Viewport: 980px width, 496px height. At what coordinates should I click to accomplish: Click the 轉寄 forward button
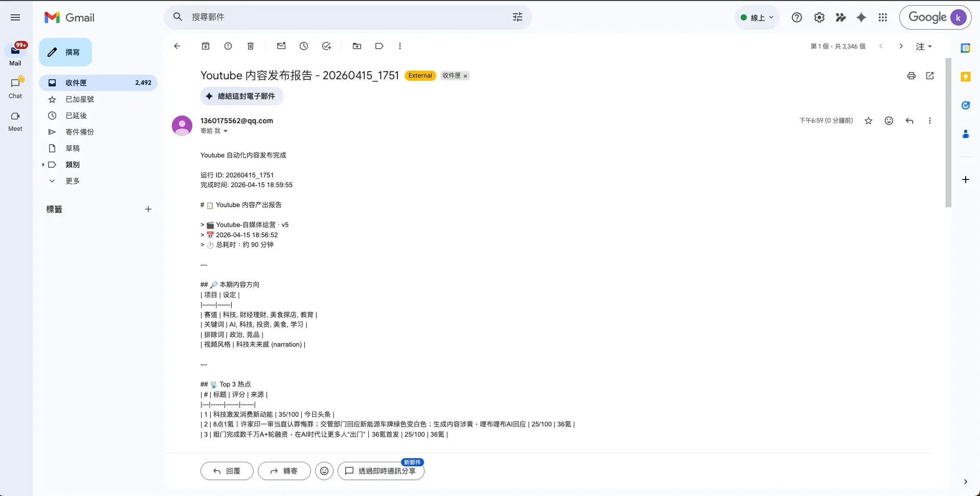(284, 471)
